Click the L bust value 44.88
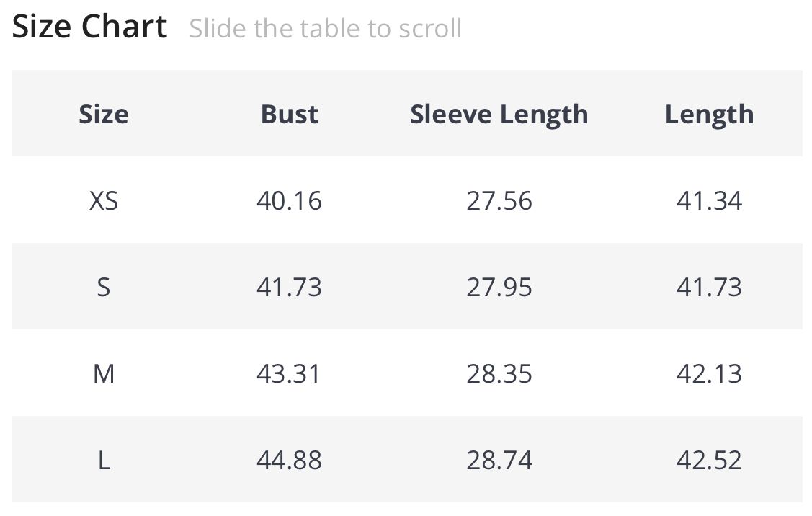This screenshot has height=516, width=812. pos(289,460)
